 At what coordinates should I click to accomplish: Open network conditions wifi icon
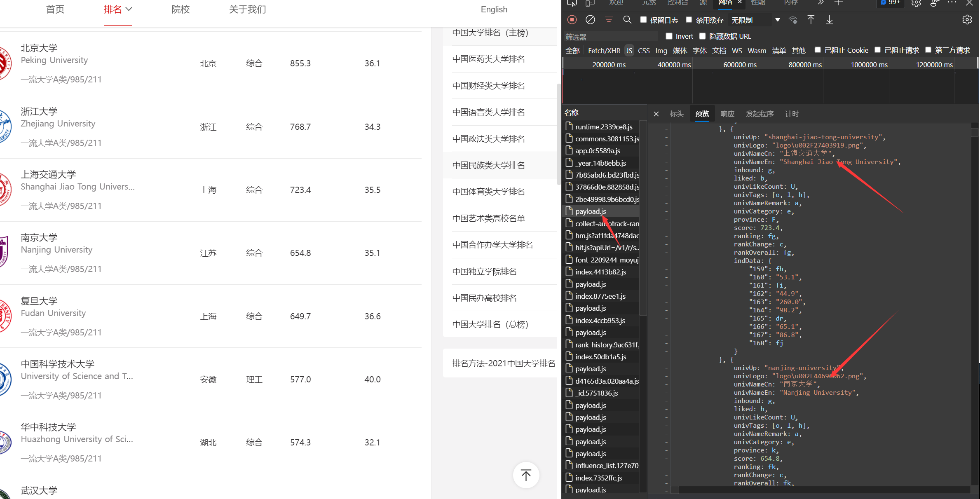pyautogui.click(x=793, y=20)
